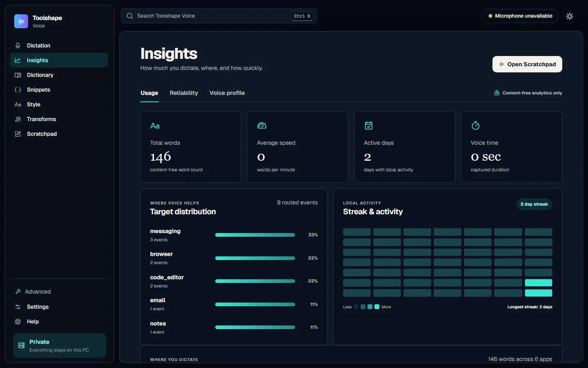The image size is (588, 368).
Task: Click the orange microphone status dot
Action: pos(490,16)
